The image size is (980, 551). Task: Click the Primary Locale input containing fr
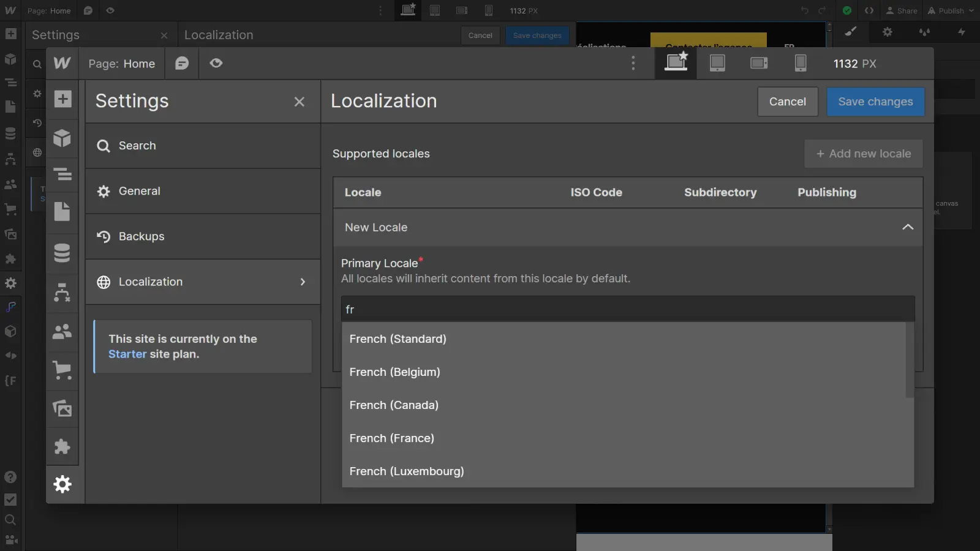point(628,309)
